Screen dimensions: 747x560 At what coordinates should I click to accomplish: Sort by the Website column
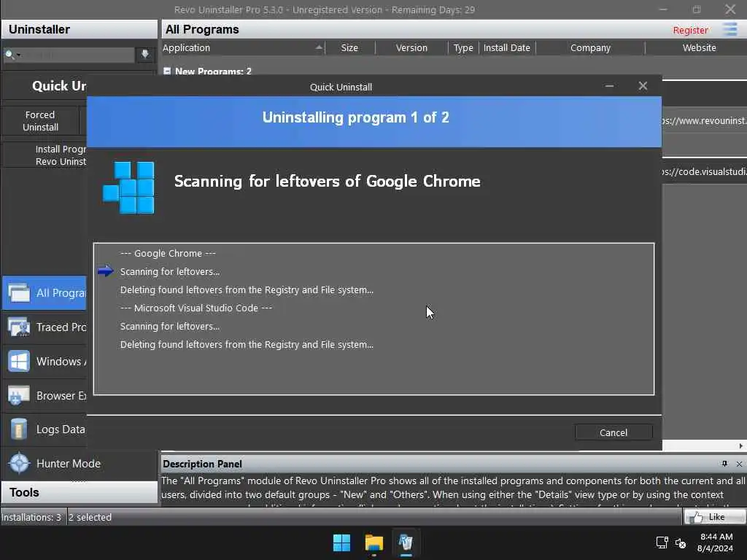pos(699,47)
